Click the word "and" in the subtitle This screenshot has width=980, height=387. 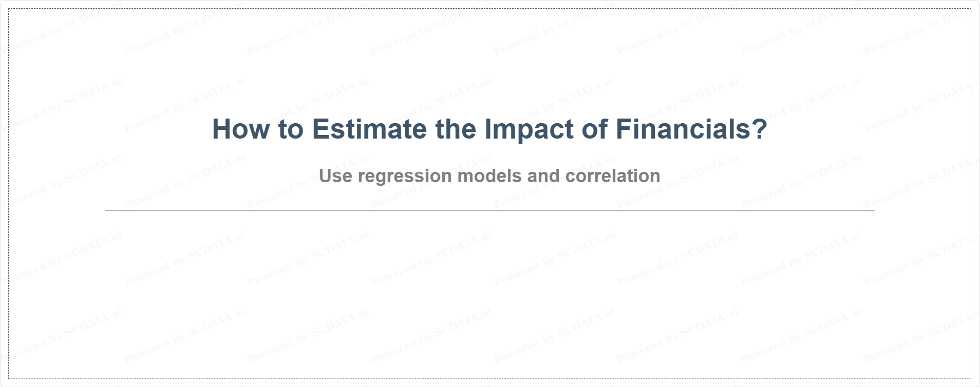[x=543, y=176]
